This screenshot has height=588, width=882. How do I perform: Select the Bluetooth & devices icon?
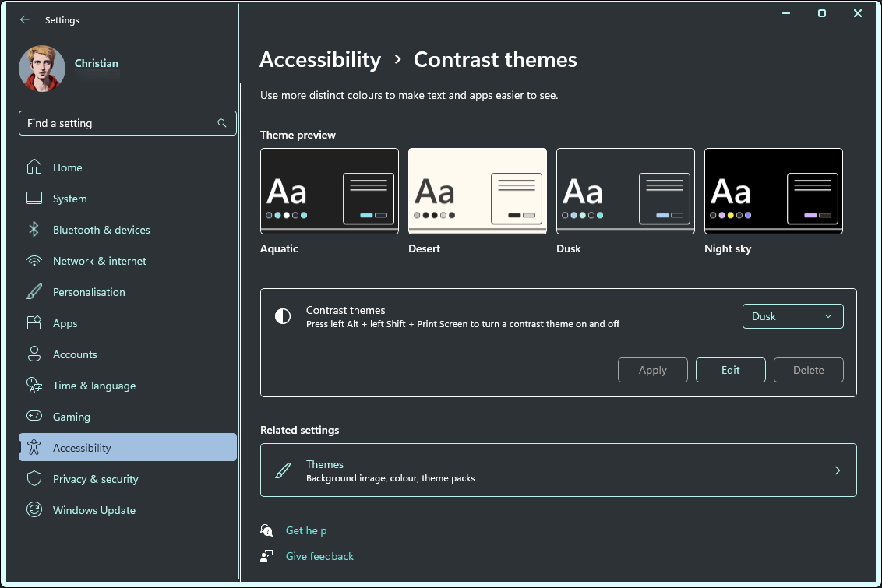tap(34, 229)
